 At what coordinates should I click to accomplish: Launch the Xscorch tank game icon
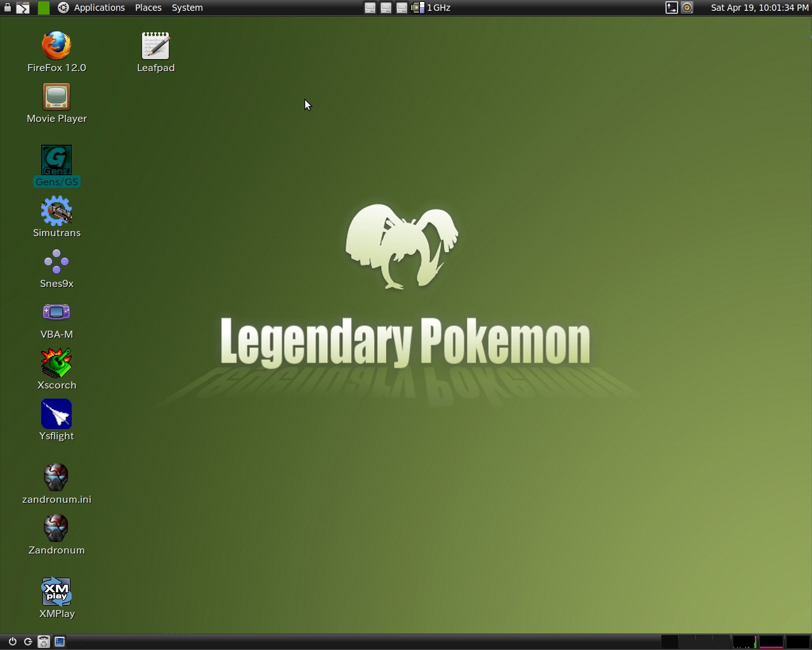point(56,364)
